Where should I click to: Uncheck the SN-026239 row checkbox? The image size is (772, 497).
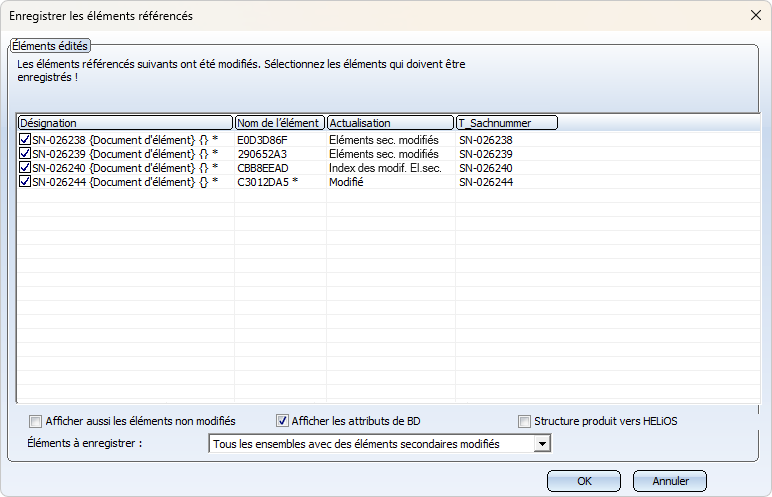tap(25, 154)
